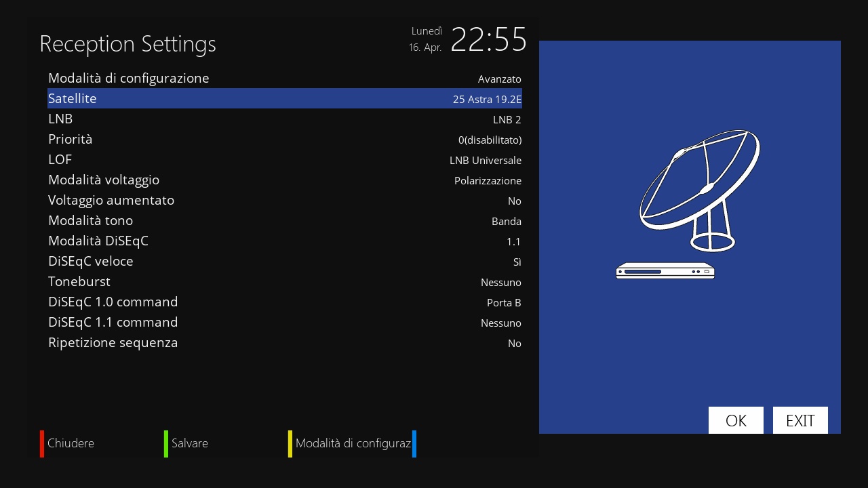Toggle the Ripetizione sequenza No value
The height and width of the screenshot is (488, 868).
pos(515,344)
